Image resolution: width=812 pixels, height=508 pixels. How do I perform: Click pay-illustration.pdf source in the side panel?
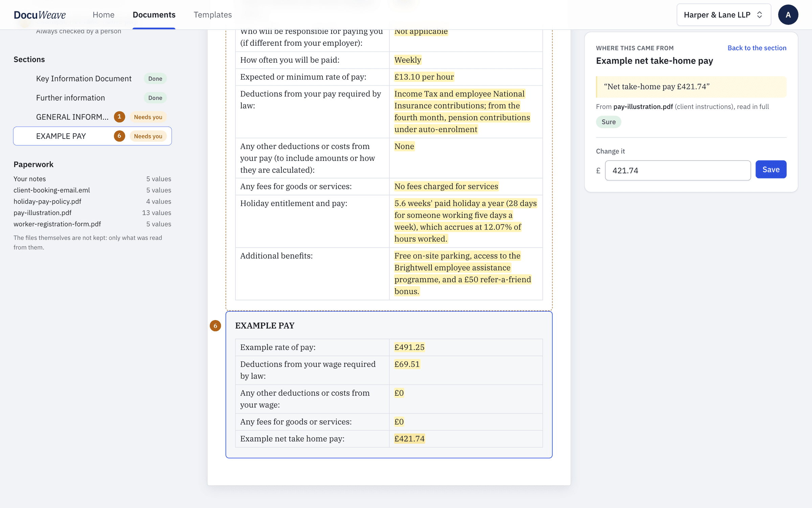tap(643, 107)
